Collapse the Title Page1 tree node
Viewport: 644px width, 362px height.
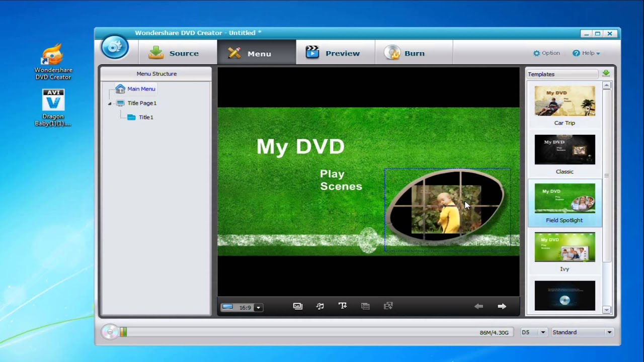click(110, 104)
